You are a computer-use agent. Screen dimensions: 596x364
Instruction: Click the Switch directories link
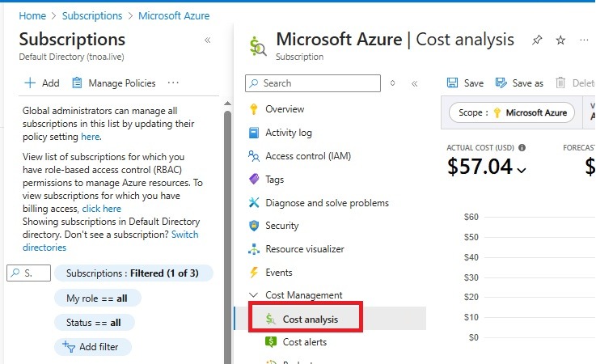coord(111,241)
